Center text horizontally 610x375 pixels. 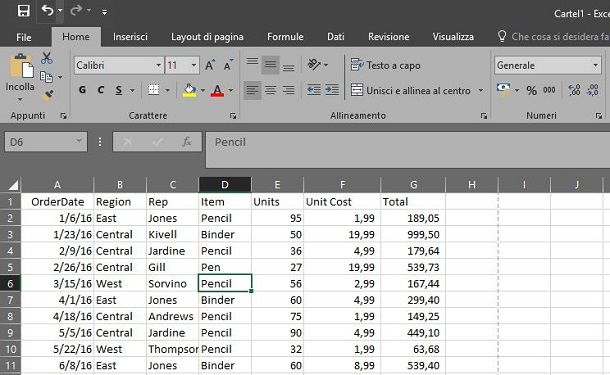point(270,90)
